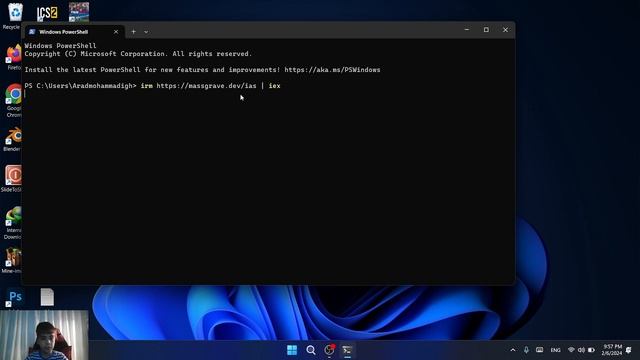Screen dimensions: 640x360
Task: Click the webcam overlay thumbnail
Action: (x=44, y=335)
